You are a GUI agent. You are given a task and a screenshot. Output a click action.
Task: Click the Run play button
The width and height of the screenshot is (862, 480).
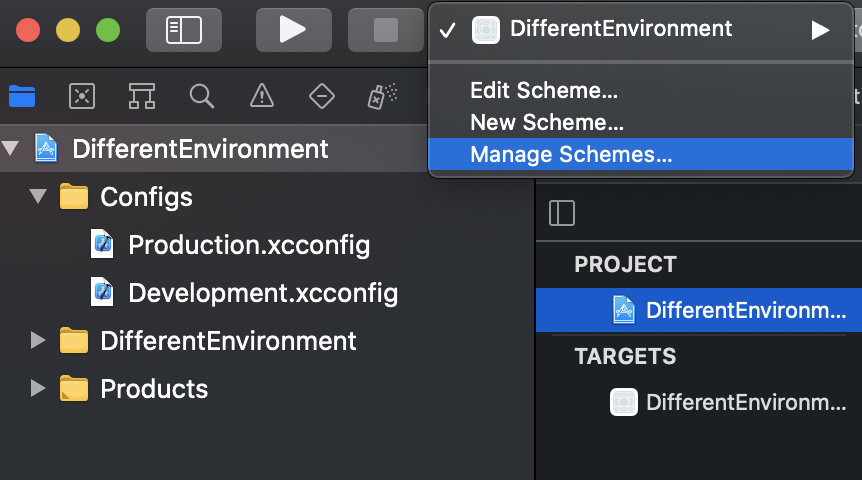coord(293,30)
